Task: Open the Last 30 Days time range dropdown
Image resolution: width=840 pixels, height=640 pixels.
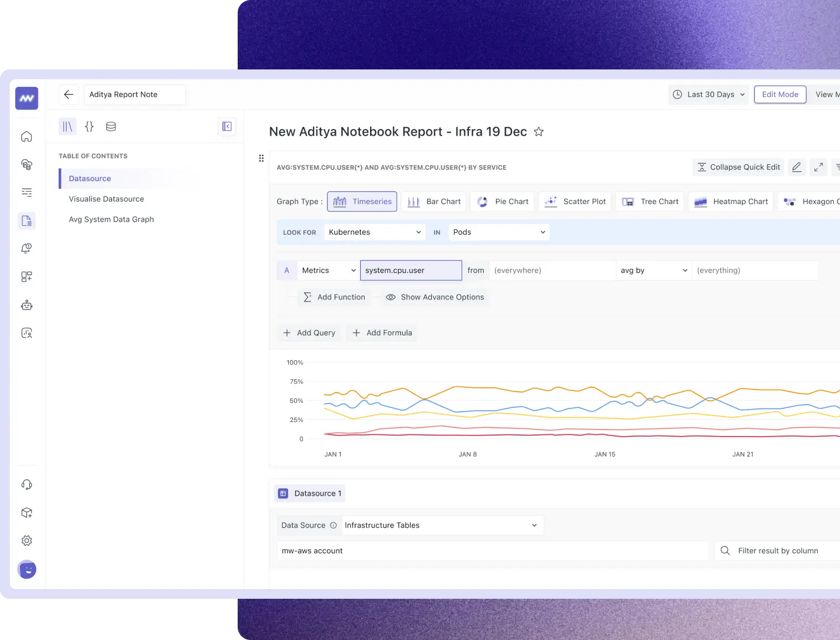Action: (708, 94)
